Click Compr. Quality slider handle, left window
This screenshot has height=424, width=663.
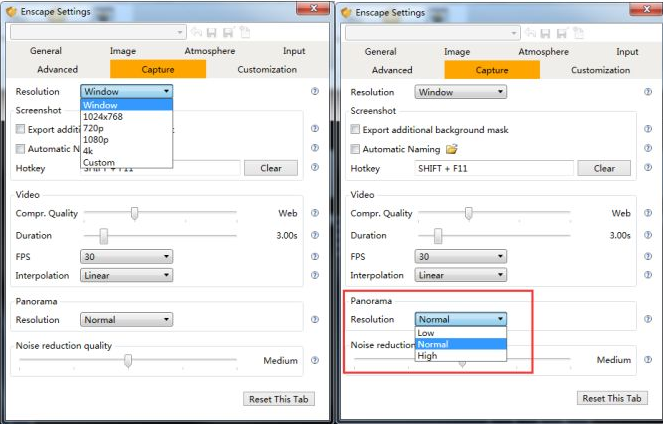click(x=134, y=213)
